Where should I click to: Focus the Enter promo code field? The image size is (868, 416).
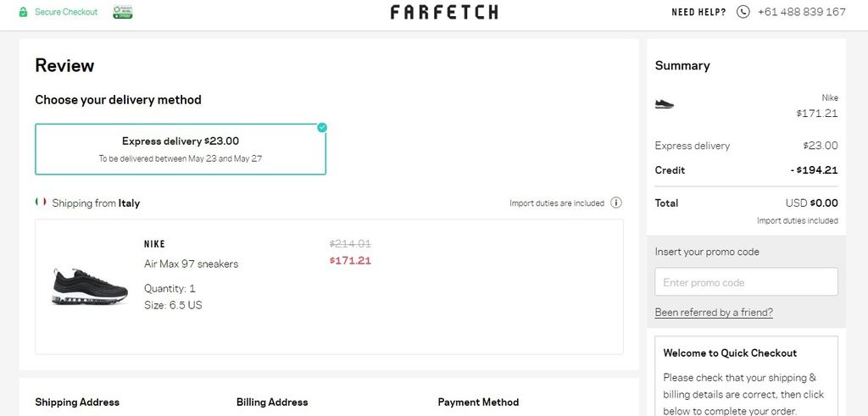tap(746, 282)
